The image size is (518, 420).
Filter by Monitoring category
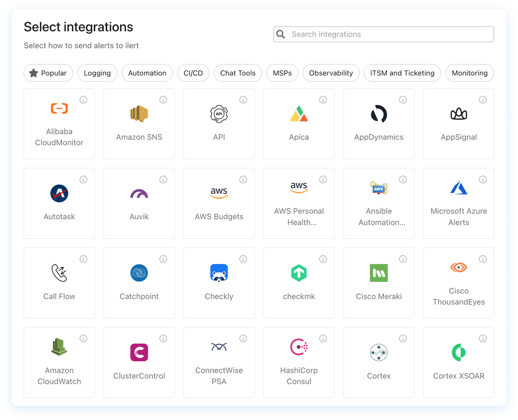coord(470,73)
